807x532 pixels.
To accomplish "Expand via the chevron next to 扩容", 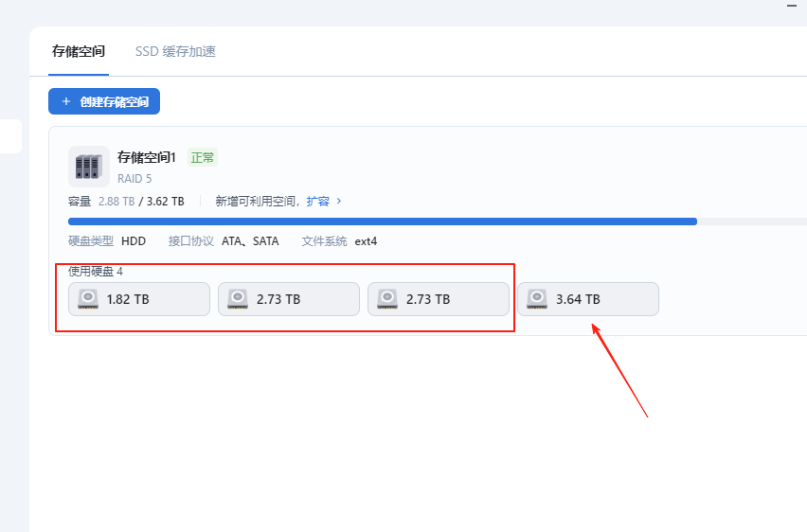I will coord(339,201).
